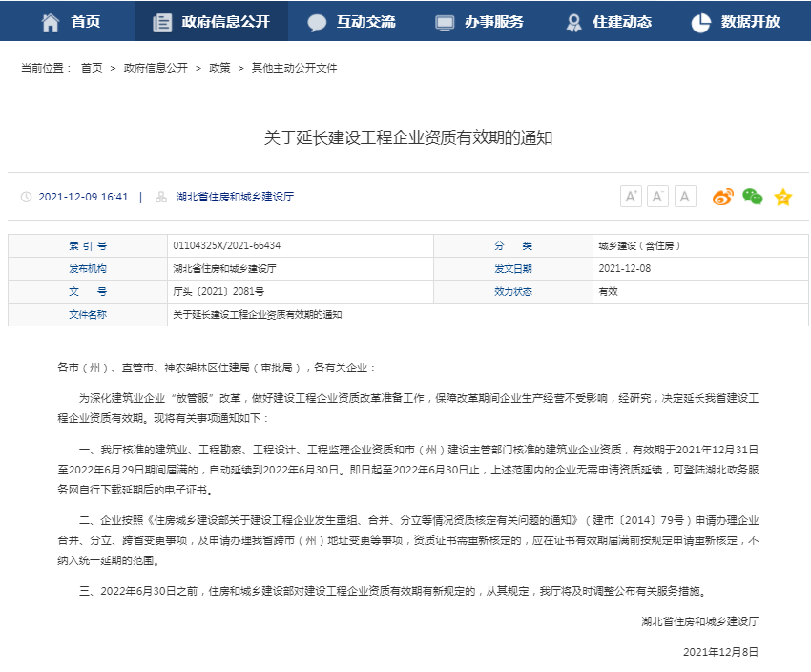Share the notice via WeChat

point(754,196)
